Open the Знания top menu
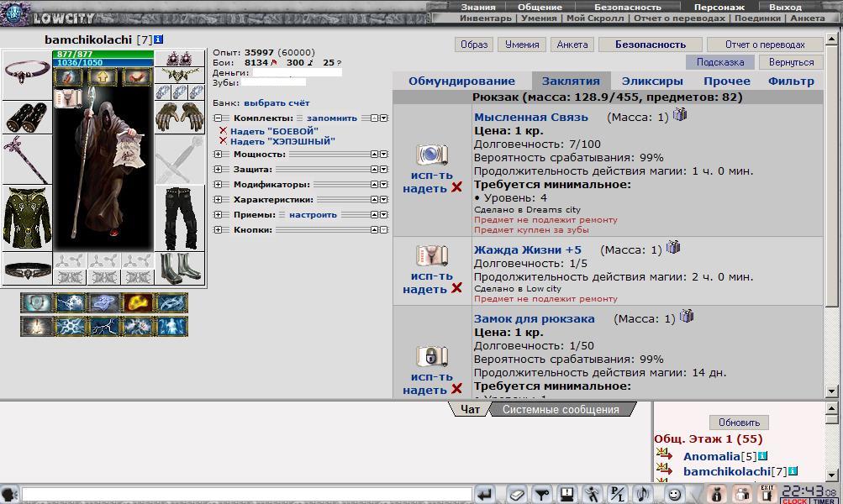This screenshot has width=843, height=504. [478, 7]
